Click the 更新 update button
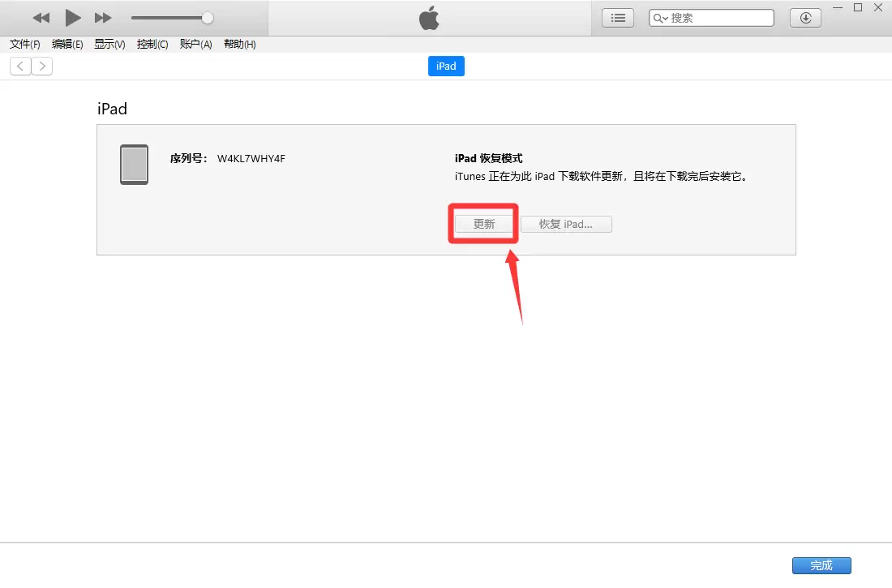This screenshot has width=892, height=588. coord(484,225)
